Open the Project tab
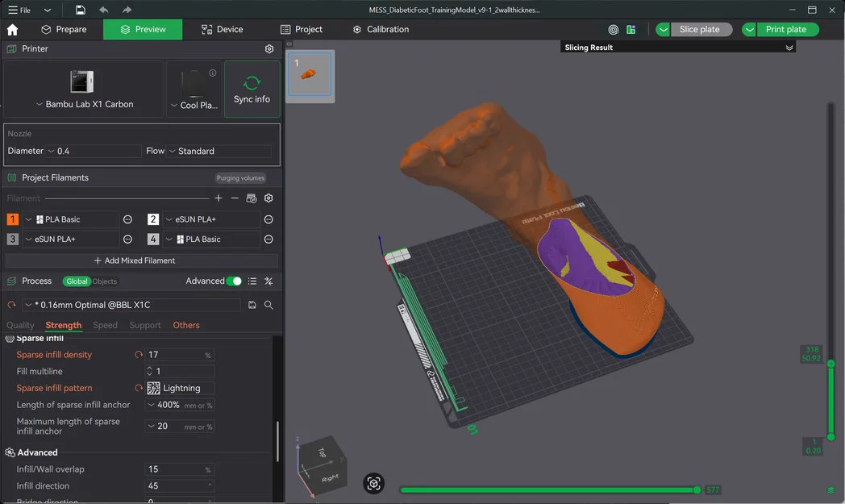845x504 pixels. (302, 29)
